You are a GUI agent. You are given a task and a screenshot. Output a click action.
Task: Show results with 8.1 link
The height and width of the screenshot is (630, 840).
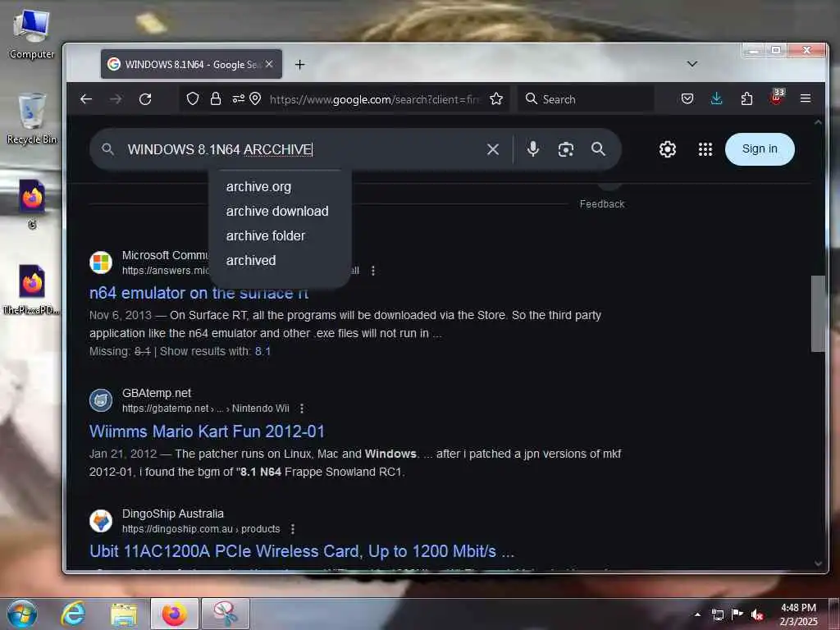262,351
